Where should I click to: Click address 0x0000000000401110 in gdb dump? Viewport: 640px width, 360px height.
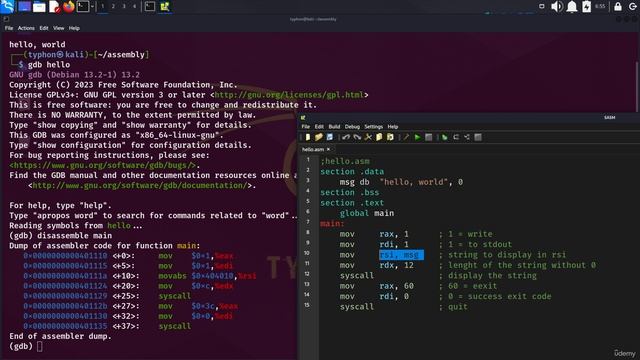click(65, 256)
